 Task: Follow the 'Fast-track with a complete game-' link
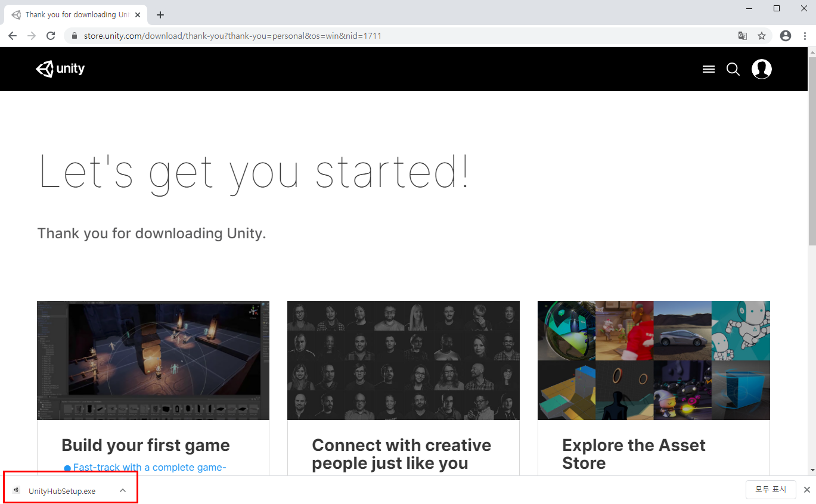pyautogui.click(x=150, y=468)
